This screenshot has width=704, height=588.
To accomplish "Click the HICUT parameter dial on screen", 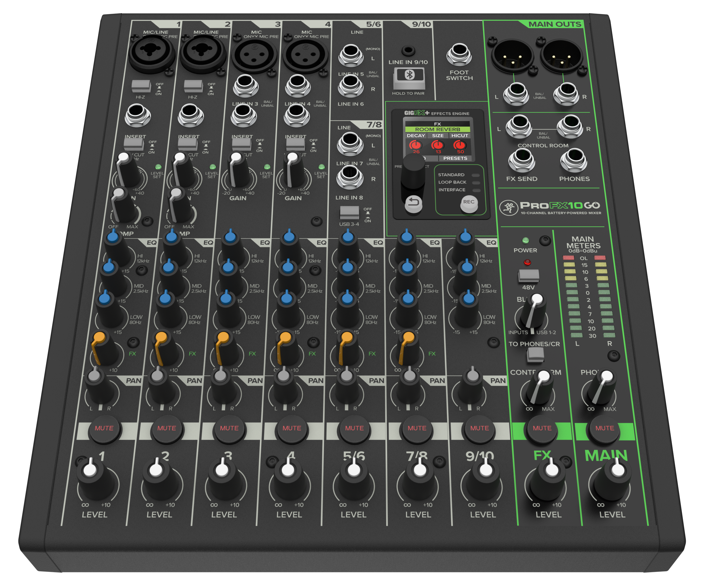I will pos(460,145).
